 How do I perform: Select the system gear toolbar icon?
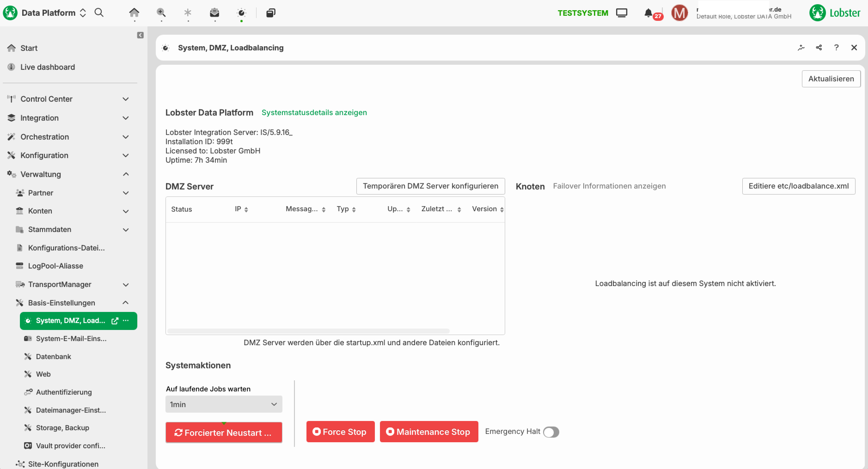241,12
